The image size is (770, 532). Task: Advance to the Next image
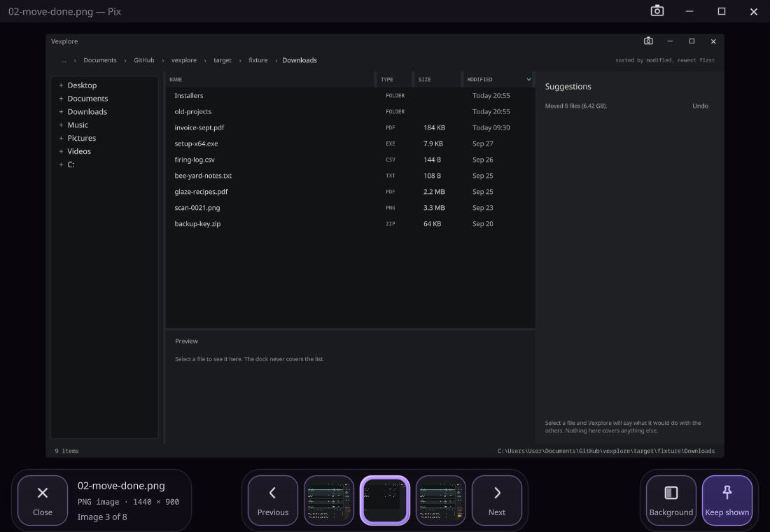click(x=497, y=500)
